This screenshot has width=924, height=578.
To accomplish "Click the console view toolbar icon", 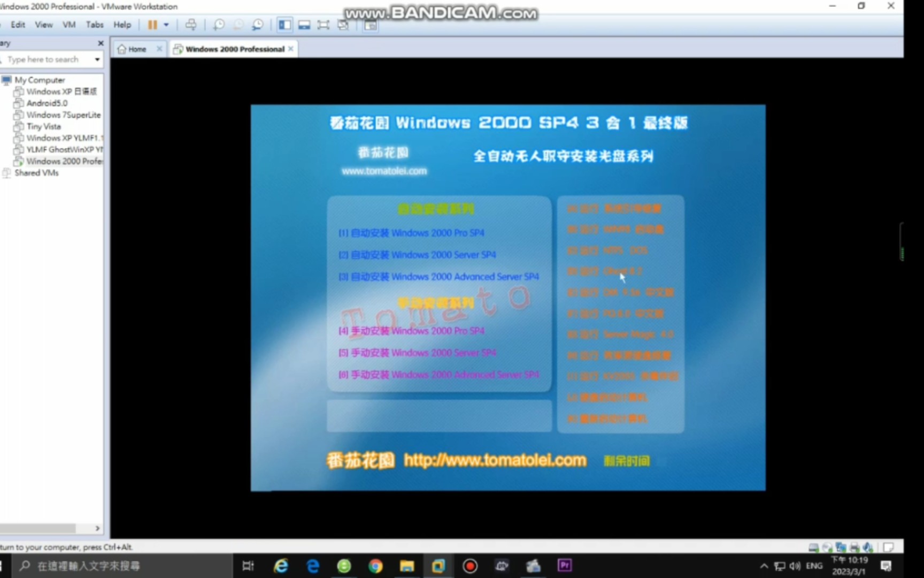I will click(x=370, y=25).
